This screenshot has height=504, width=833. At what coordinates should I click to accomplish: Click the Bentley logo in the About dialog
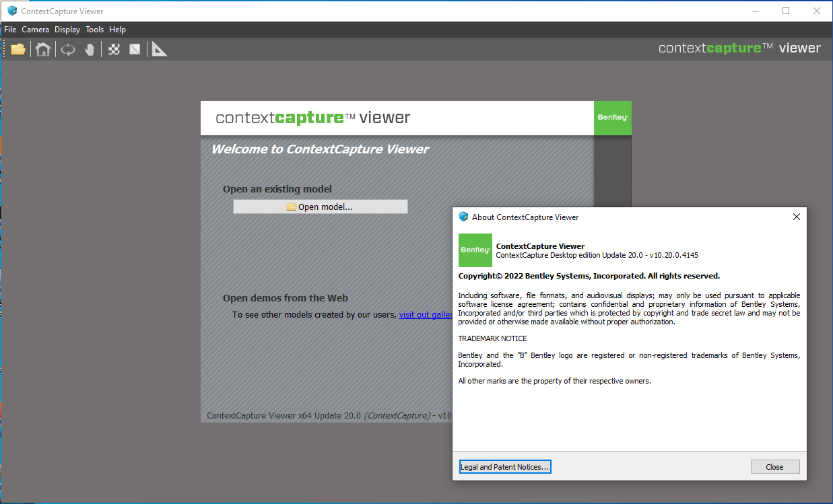[x=475, y=250]
